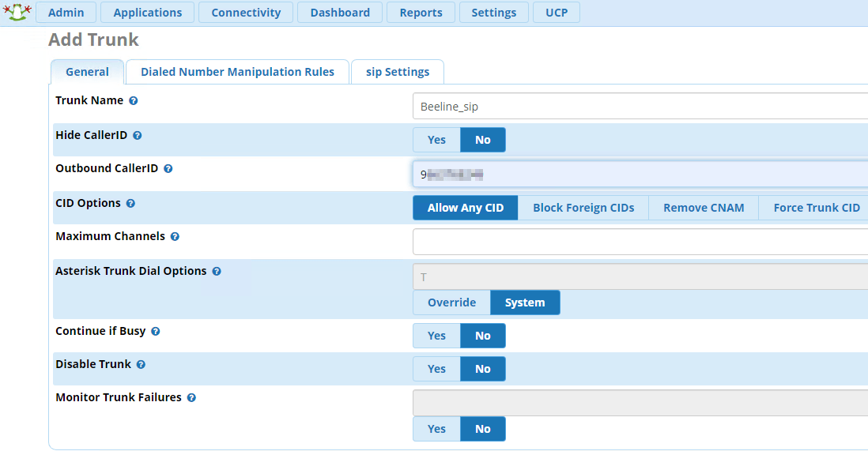Click help icon beside CID Options
The image size is (868, 451).
click(x=131, y=204)
